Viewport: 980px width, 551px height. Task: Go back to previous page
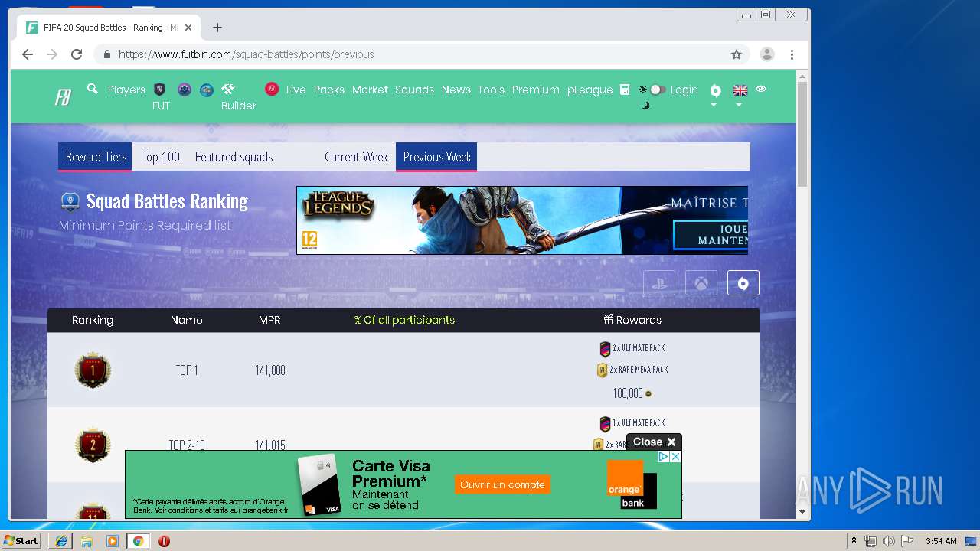28,54
